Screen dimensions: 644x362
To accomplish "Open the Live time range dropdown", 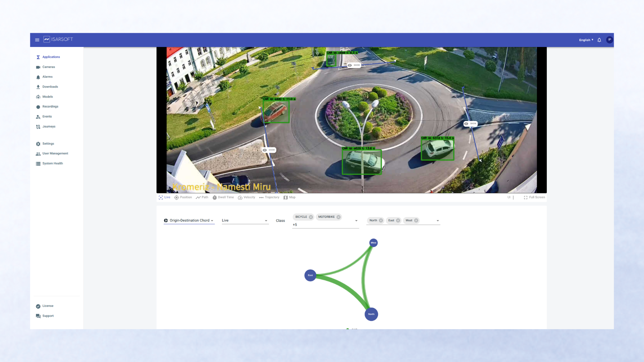I will coord(245,221).
